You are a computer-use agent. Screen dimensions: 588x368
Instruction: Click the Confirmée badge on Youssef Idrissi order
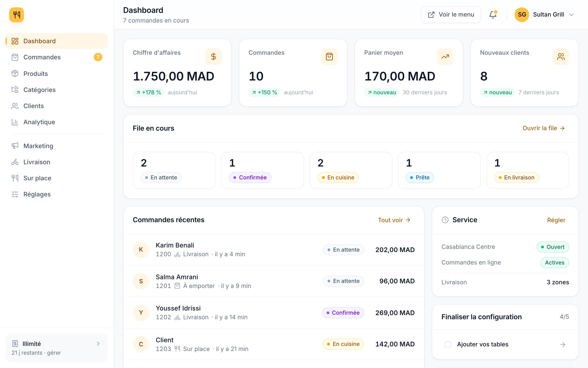coord(343,313)
